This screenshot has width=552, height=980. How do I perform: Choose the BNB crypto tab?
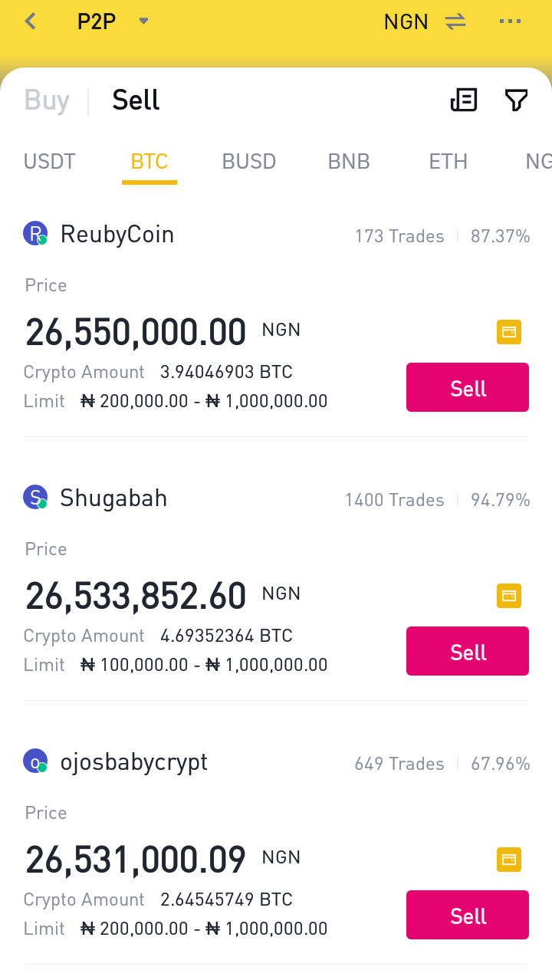[x=349, y=162]
